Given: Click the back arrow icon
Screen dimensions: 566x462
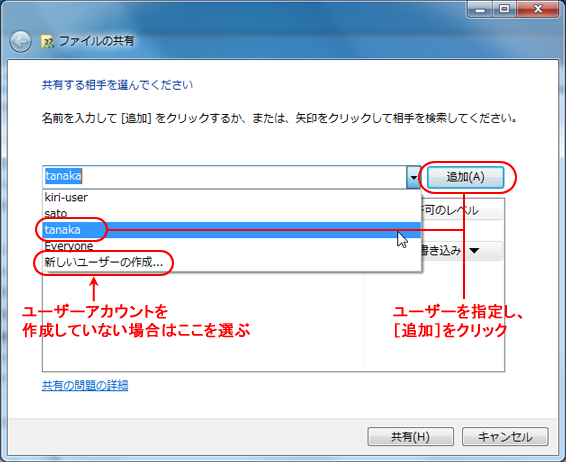Looking at the screenshot, I should pyautogui.click(x=20, y=42).
